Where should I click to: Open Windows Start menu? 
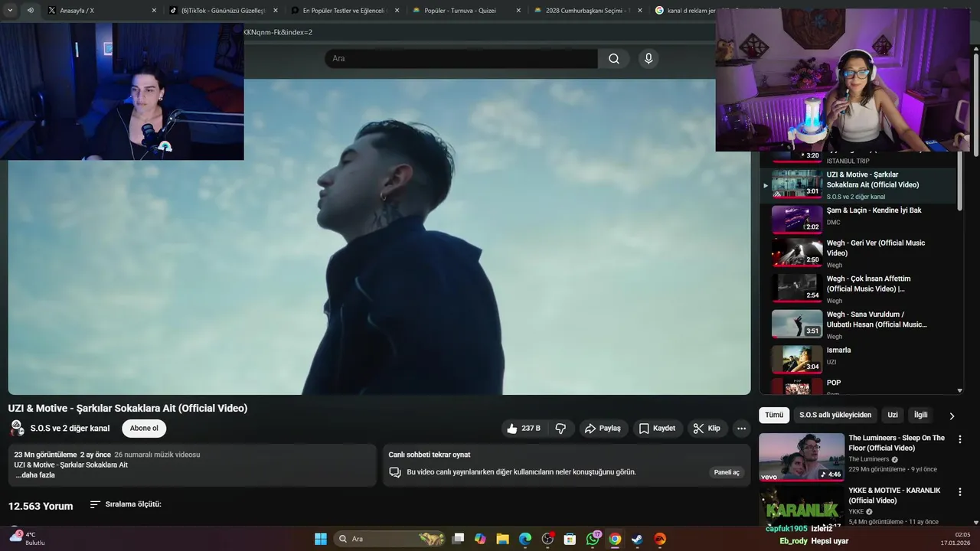coord(321,539)
